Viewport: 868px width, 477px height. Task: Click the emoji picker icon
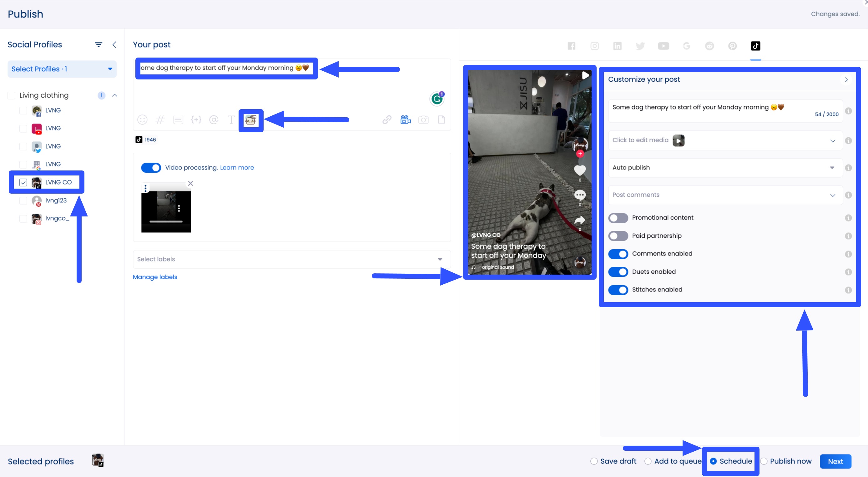142,120
